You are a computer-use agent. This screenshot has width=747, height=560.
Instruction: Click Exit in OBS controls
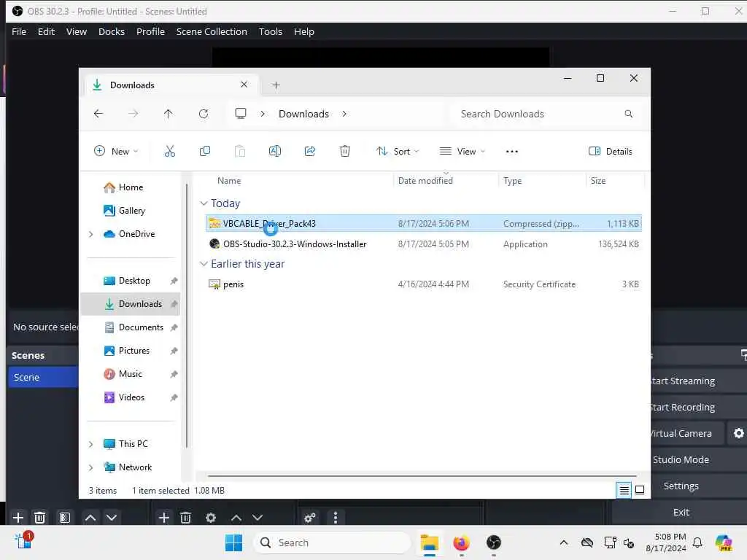pos(681,512)
